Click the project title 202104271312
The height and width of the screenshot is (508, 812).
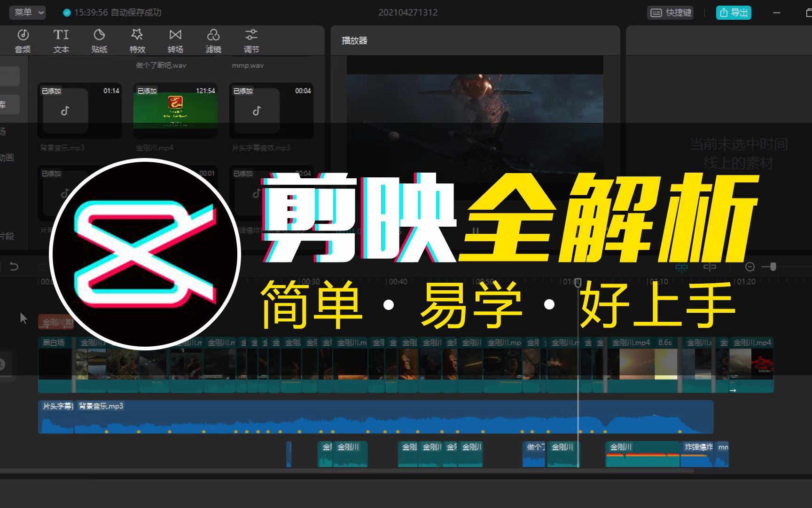(x=408, y=13)
